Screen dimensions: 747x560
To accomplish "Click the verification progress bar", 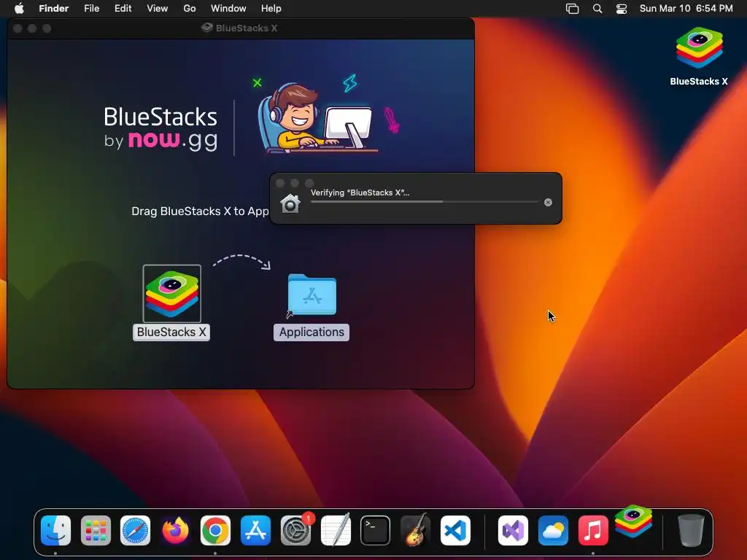I will point(425,202).
